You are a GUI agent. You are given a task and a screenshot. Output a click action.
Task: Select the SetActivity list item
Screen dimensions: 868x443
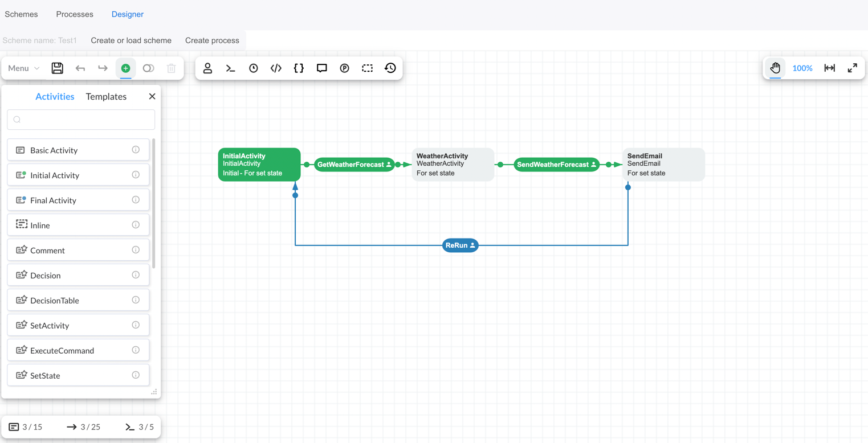(x=78, y=326)
